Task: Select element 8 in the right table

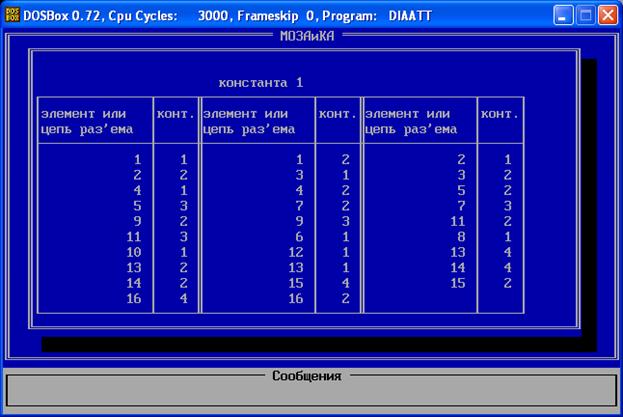Action: coord(461,237)
